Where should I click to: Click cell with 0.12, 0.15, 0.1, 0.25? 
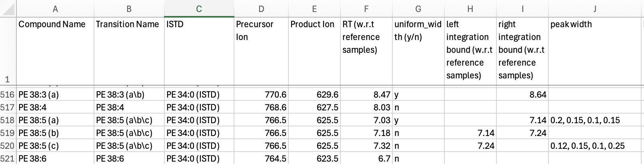tap(595, 146)
